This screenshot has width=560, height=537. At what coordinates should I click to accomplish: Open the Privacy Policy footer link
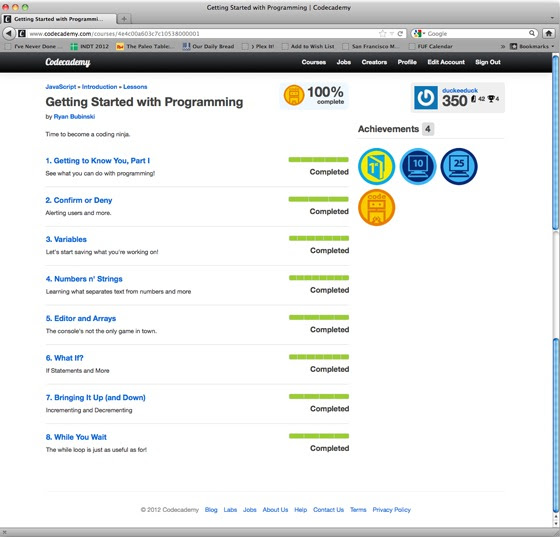[391, 510]
